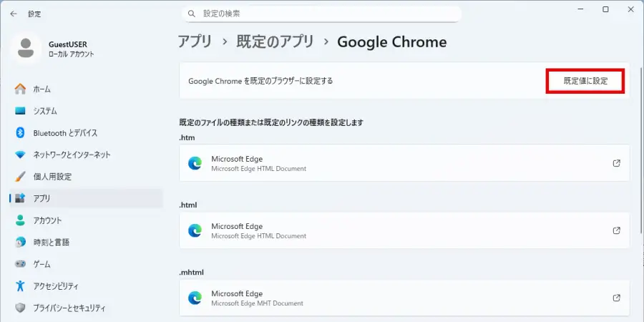Click 既定のアプリ breadcrumb link
The image size is (644, 322).
point(275,42)
